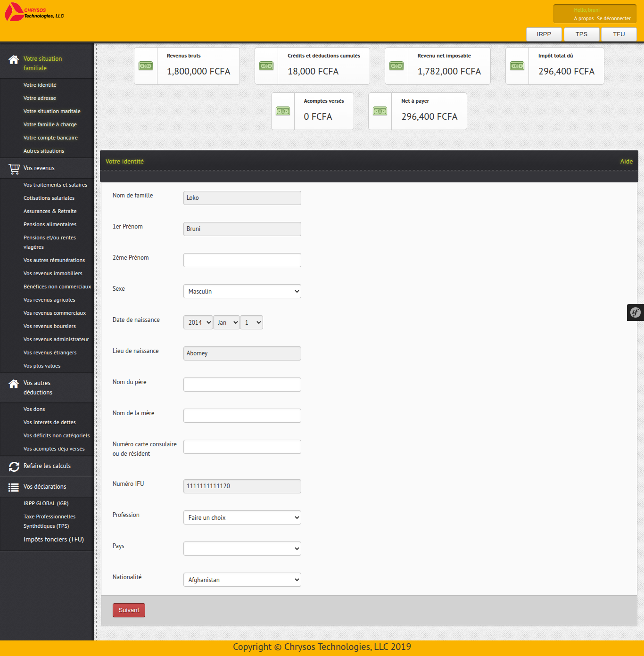This screenshot has width=644, height=656.
Task: Click the home icon beside Votre situation familiale
Action: (14, 59)
